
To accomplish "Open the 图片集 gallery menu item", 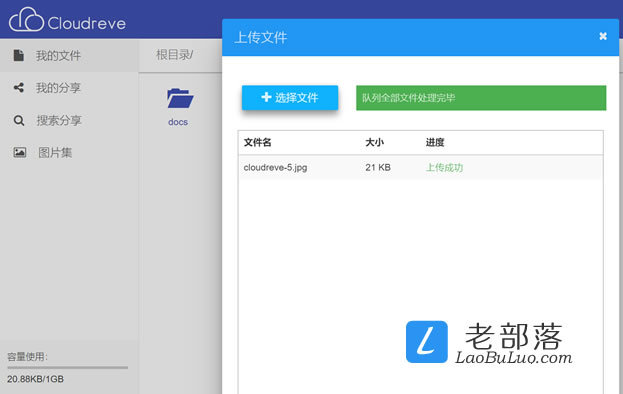I will coord(69,152).
